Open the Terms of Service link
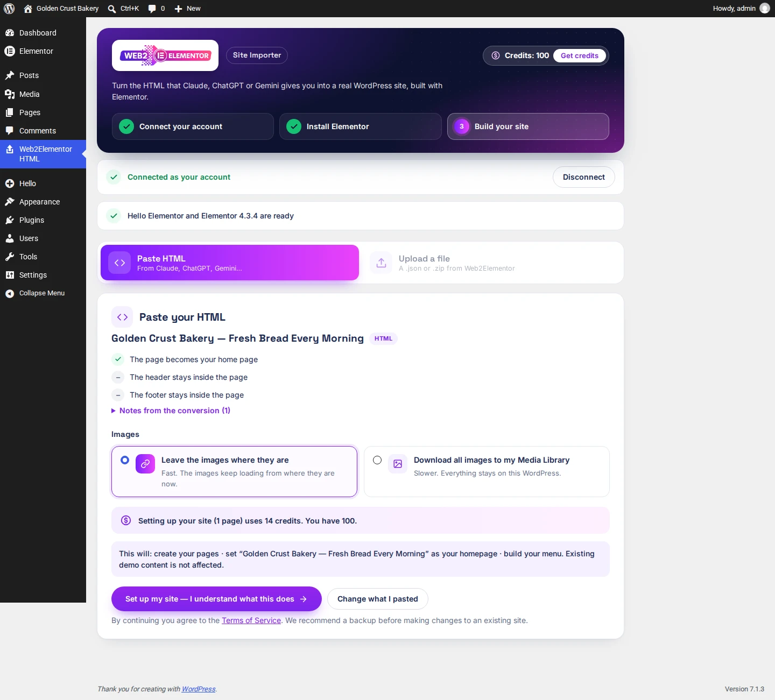 pos(251,620)
